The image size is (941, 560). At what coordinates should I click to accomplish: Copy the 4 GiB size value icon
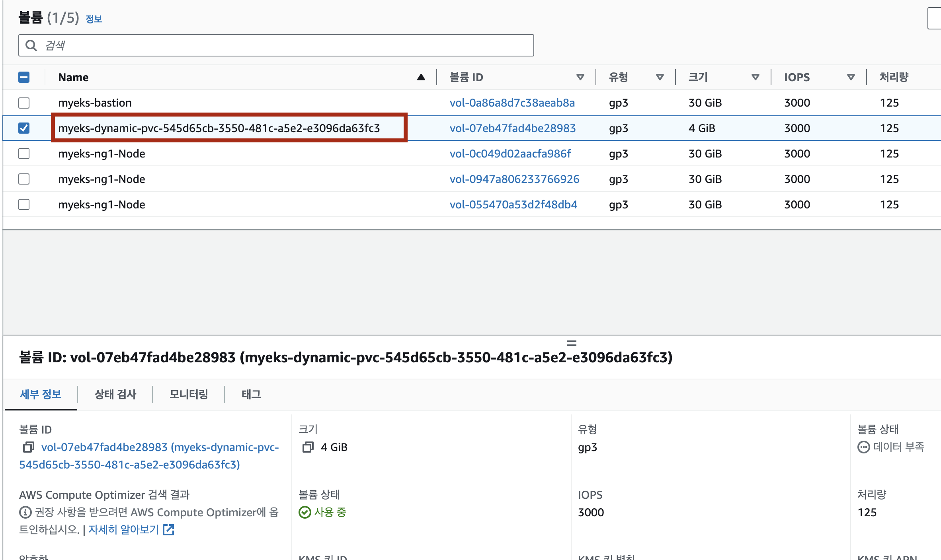click(x=308, y=447)
